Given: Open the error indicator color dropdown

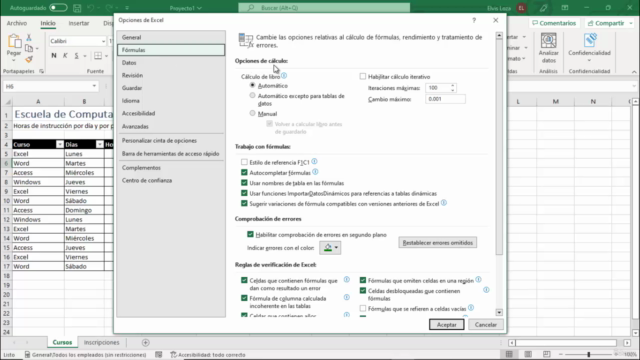Looking at the screenshot, I should coord(330,247).
